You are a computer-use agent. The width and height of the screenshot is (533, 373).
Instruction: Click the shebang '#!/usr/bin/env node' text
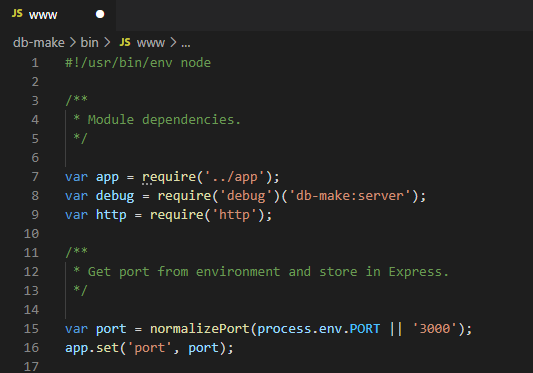tap(138, 63)
